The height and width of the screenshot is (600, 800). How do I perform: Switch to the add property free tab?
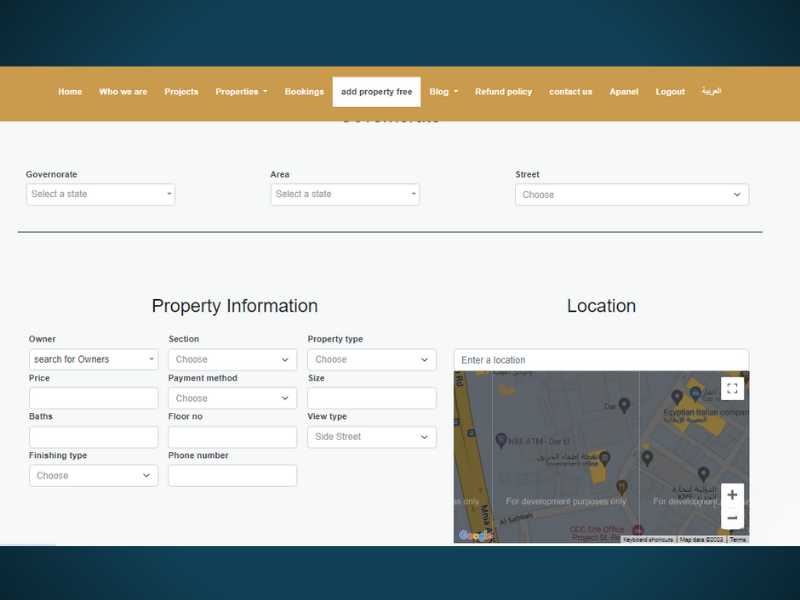[376, 91]
